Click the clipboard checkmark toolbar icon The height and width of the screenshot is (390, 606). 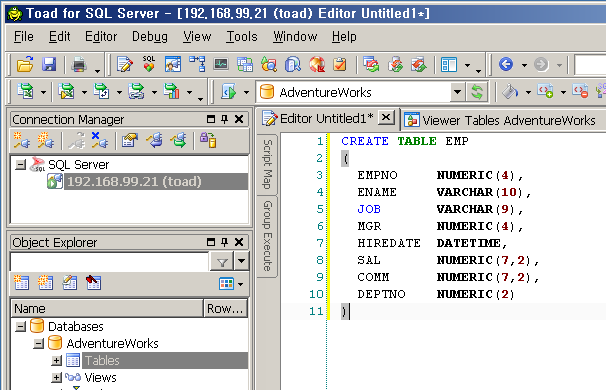click(340, 64)
